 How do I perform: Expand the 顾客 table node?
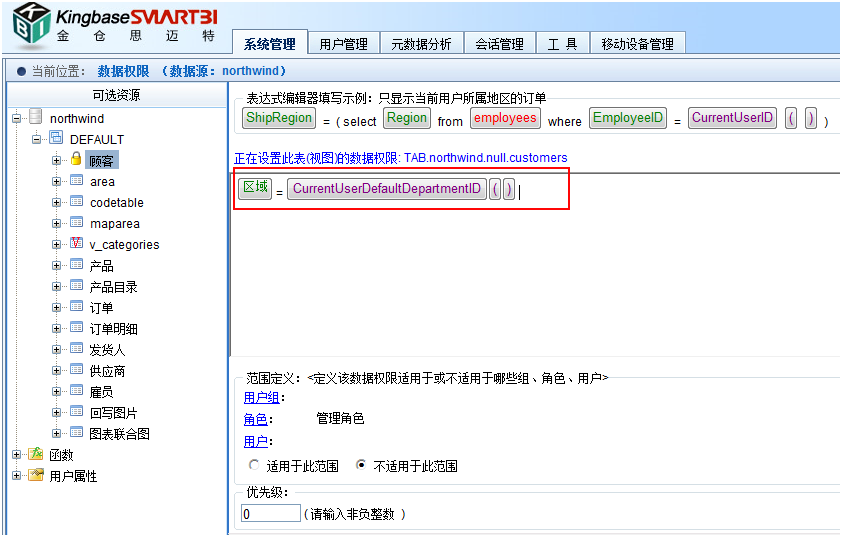coord(56,160)
